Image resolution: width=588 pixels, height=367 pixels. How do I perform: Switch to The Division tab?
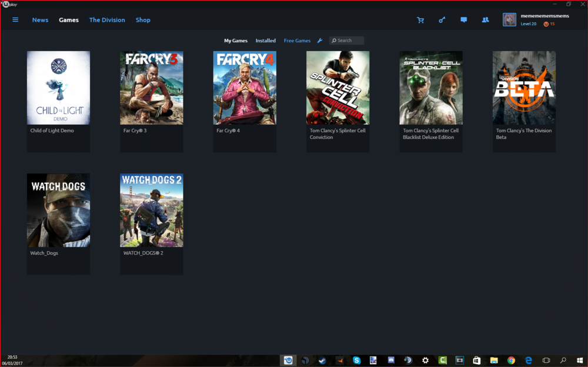(107, 20)
